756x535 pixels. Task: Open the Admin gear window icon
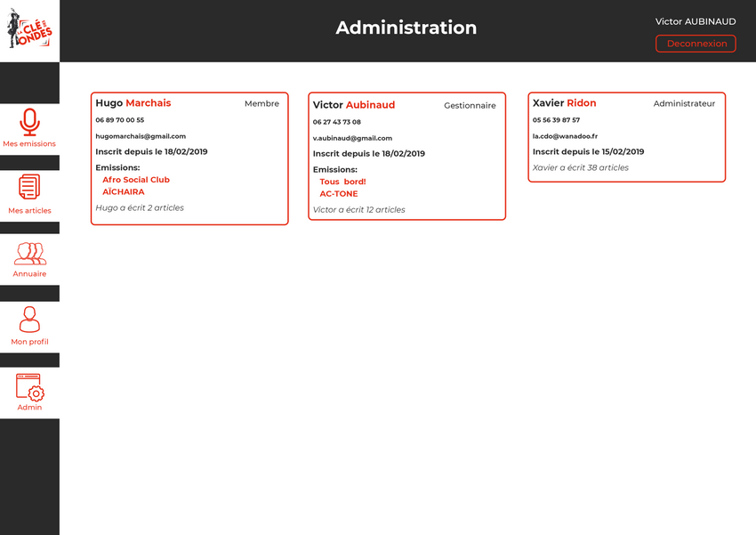[29, 386]
